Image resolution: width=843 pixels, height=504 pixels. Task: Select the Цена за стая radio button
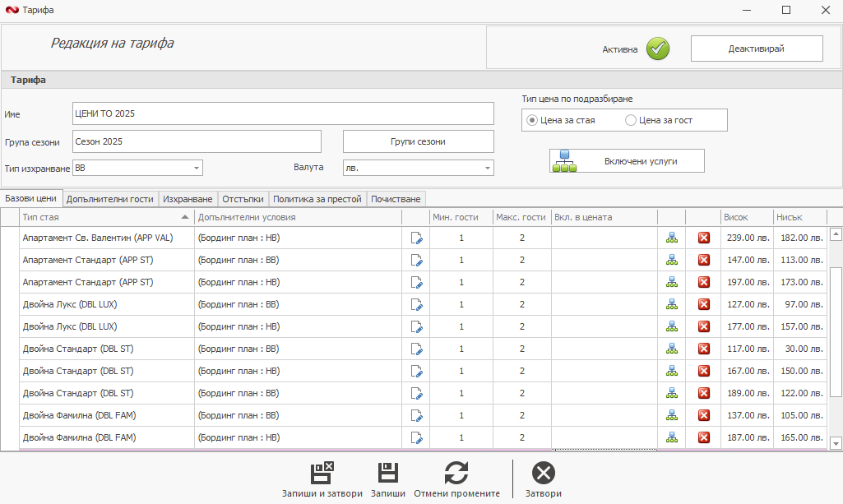pyautogui.click(x=532, y=120)
